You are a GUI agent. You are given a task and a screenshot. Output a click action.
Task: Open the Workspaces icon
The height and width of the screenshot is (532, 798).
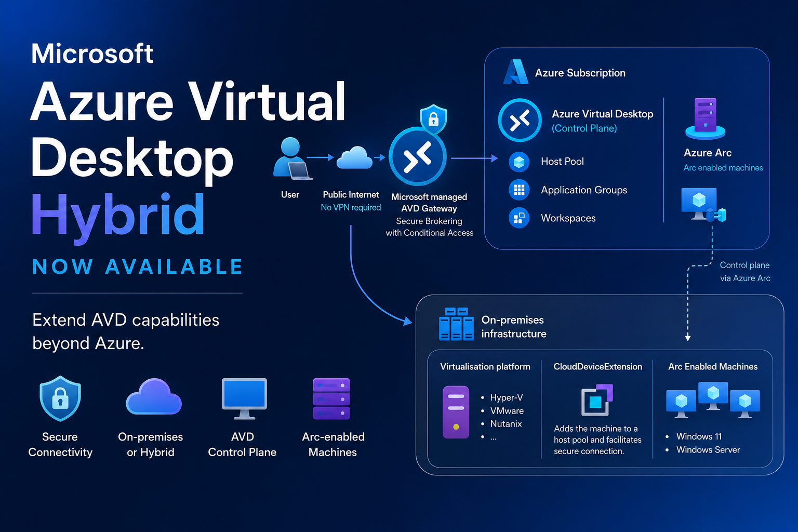point(518,218)
